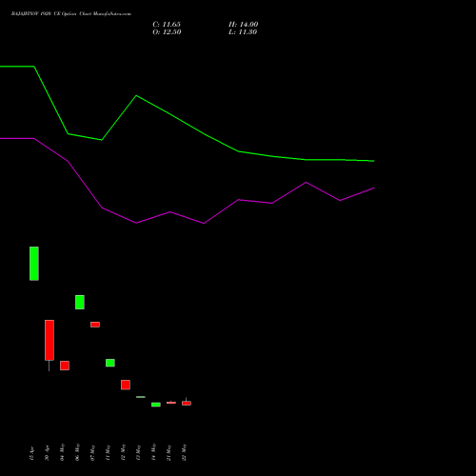The width and height of the screenshot is (476, 476).
Task: Click the low value L: 11.30
Action: [x=243, y=32]
